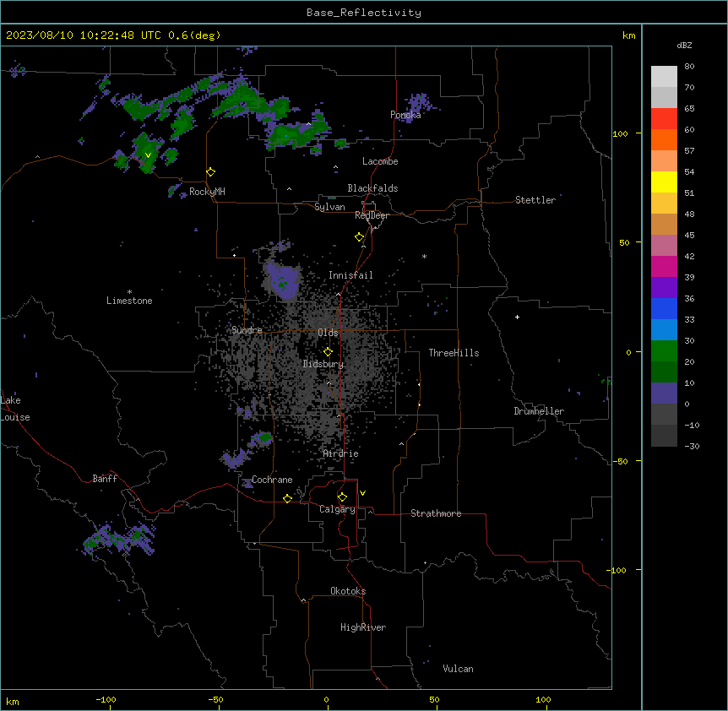Click the Sylvan label

[x=329, y=207]
